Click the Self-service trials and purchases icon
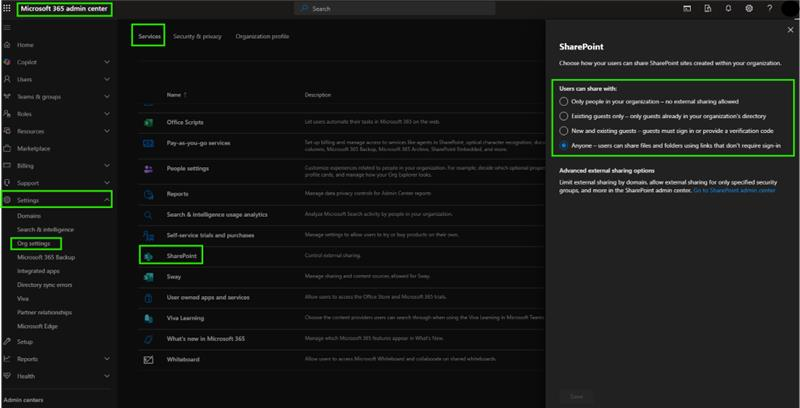Image resolution: width=800 pixels, height=408 pixels. [148, 236]
